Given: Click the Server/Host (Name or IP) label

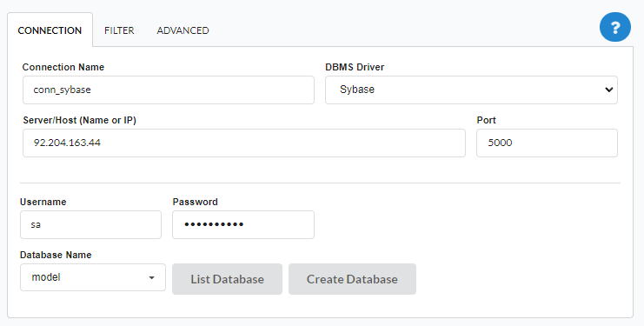Looking at the screenshot, I should click(x=80, y=120).
